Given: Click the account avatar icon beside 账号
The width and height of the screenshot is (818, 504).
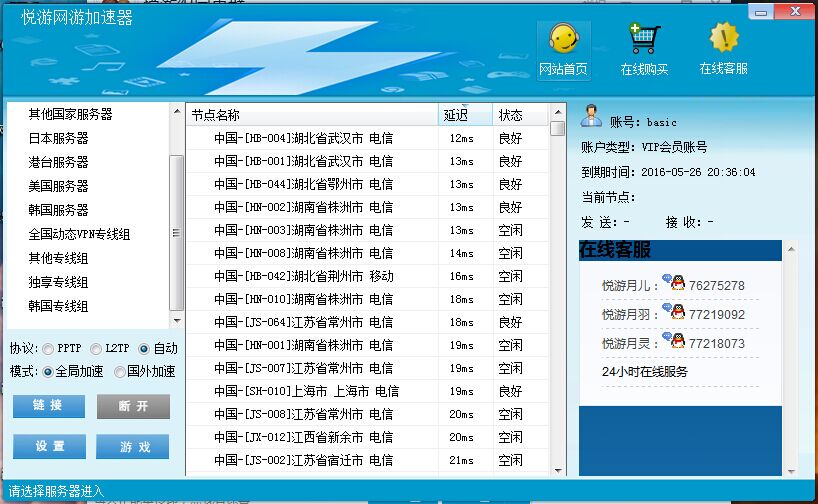Looking at the screenshot, I should click(x=591, y=115).
